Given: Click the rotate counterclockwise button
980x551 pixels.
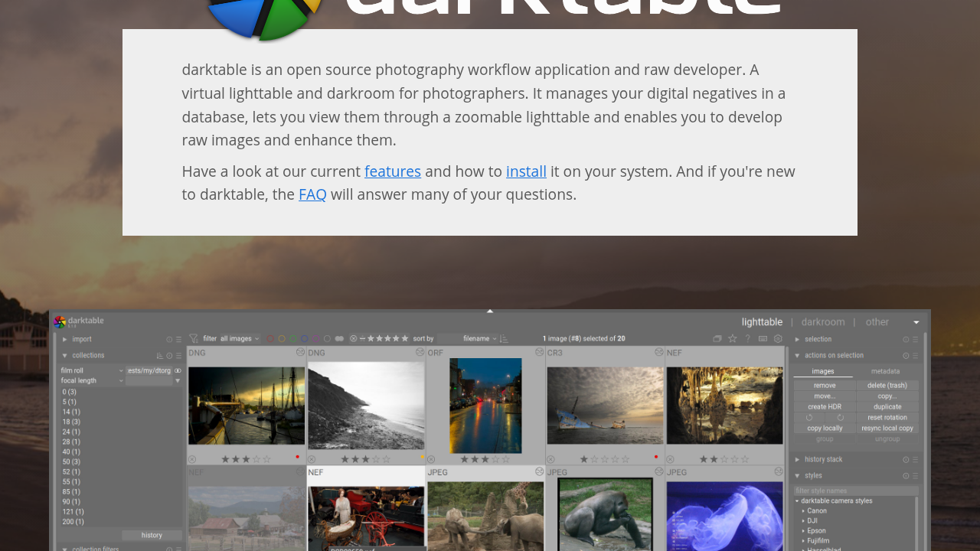Looking at the screenshot, I should [809, 417].
